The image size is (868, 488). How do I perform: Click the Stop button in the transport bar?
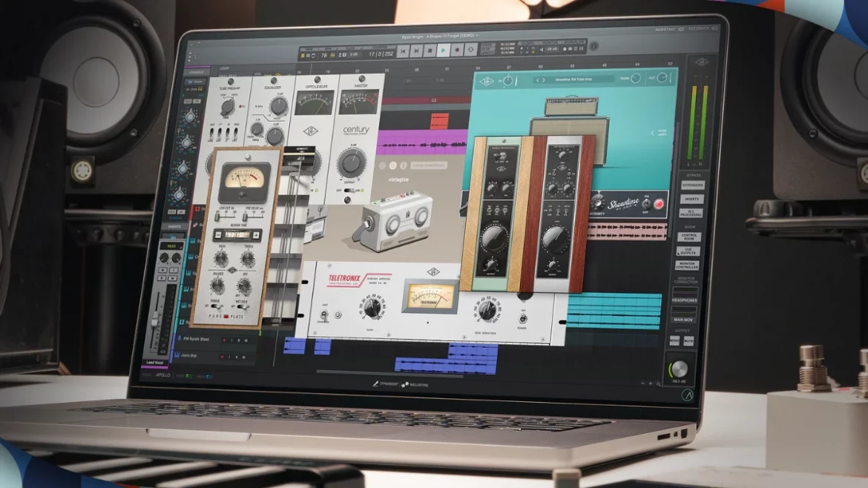(429, 52)
